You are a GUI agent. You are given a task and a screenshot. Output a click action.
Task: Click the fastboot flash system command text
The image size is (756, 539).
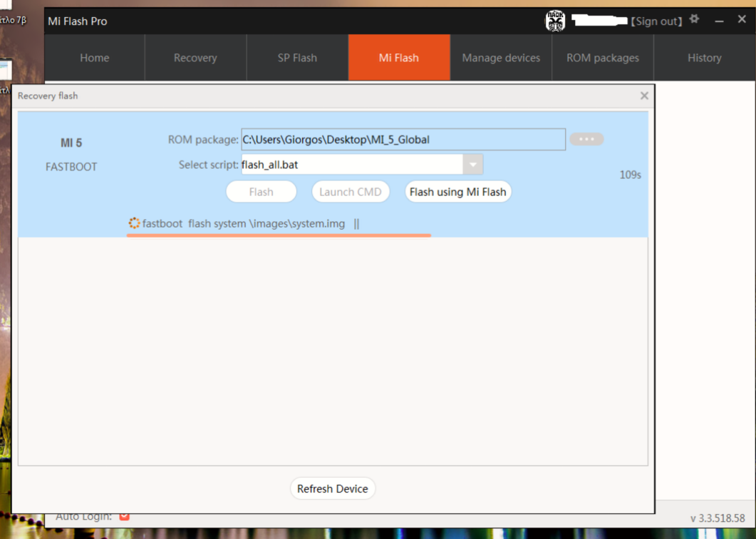click(x=244, y=223)
